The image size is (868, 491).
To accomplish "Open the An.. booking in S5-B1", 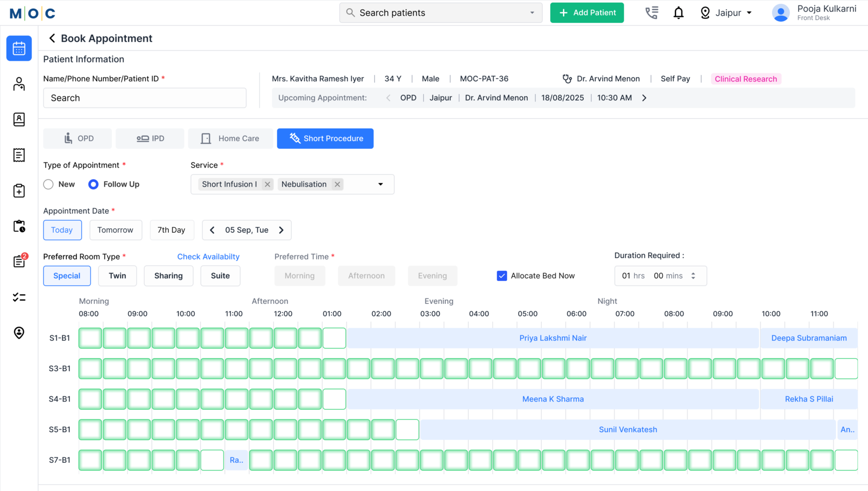I will click(847, 429).
